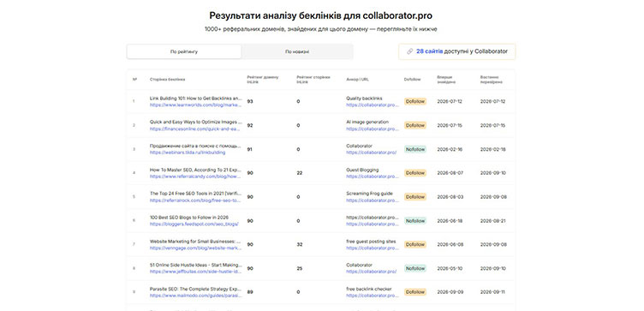Click the Nofollow badge in webinars.tilda.ru row

click(x=415, y=149)
